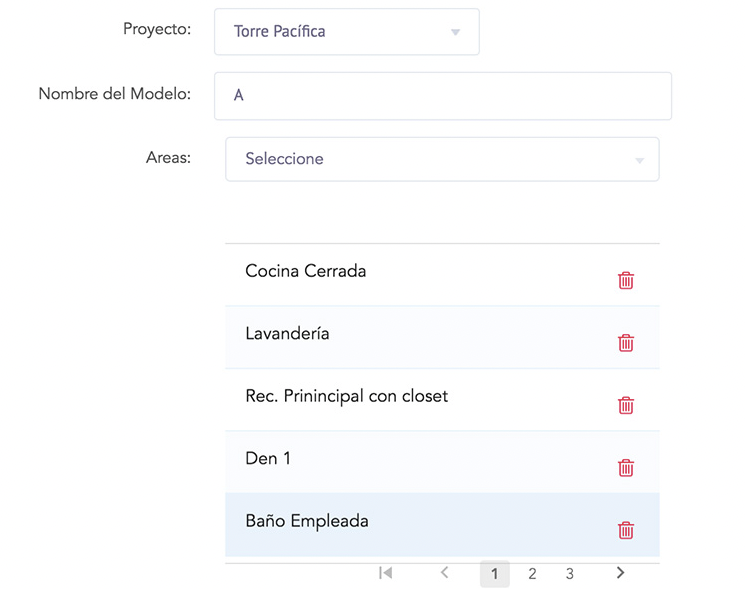This screenshot has height=589, width=745.
Task: Focus the Nombre del Modelo field
Action: (x=443, y=96)
